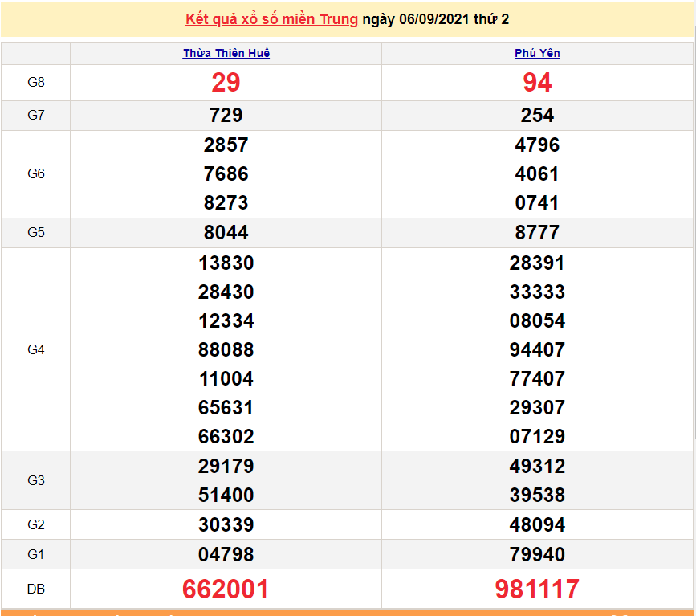Select the G4 number 65631
Viewport: 696px width, 616px height.
[226, 407]
